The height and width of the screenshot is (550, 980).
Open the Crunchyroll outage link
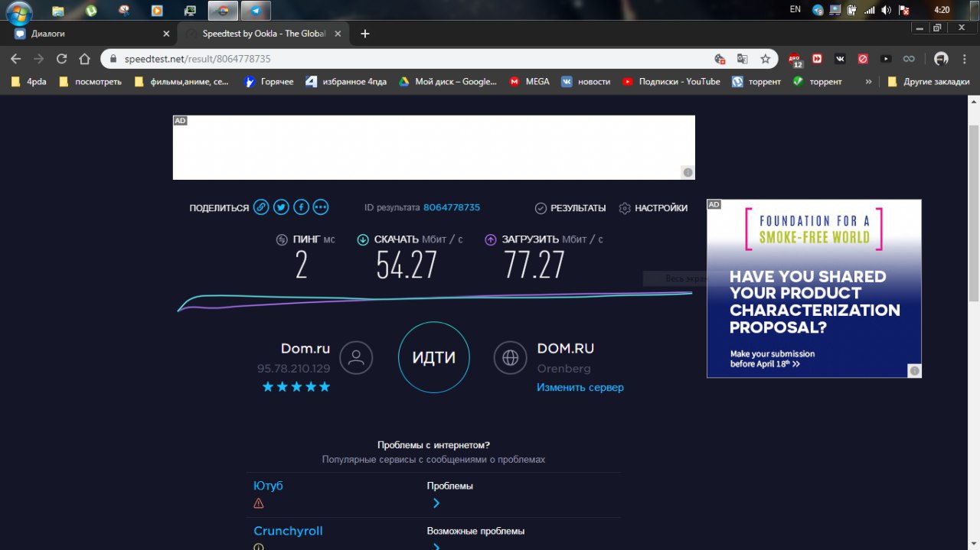coord(289,531)
